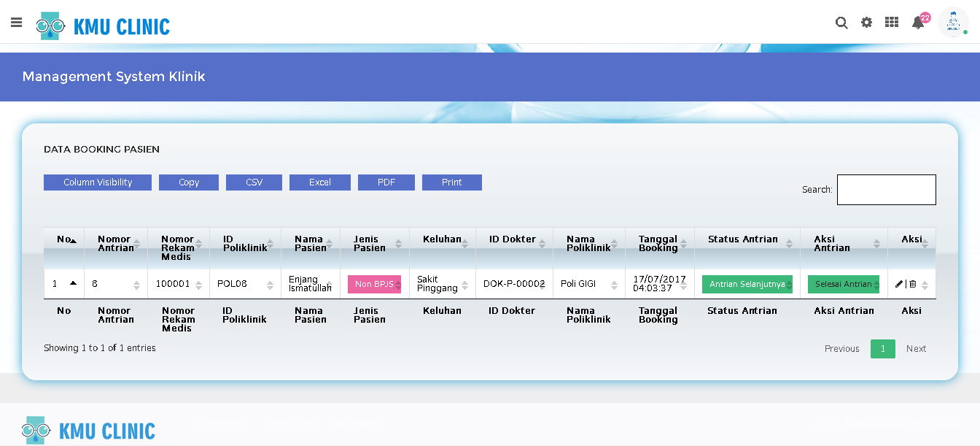Image resolution: width=980 pixels, height=446 pixels.
Task: Open notifications bell with 22 badge
Action: [x=918, y=23]
